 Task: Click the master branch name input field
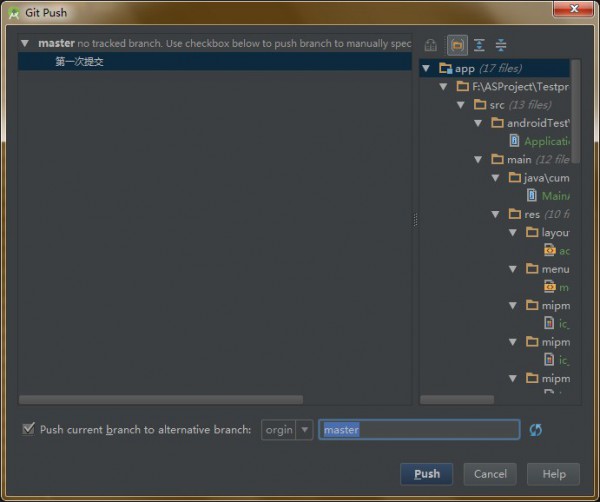419,430
